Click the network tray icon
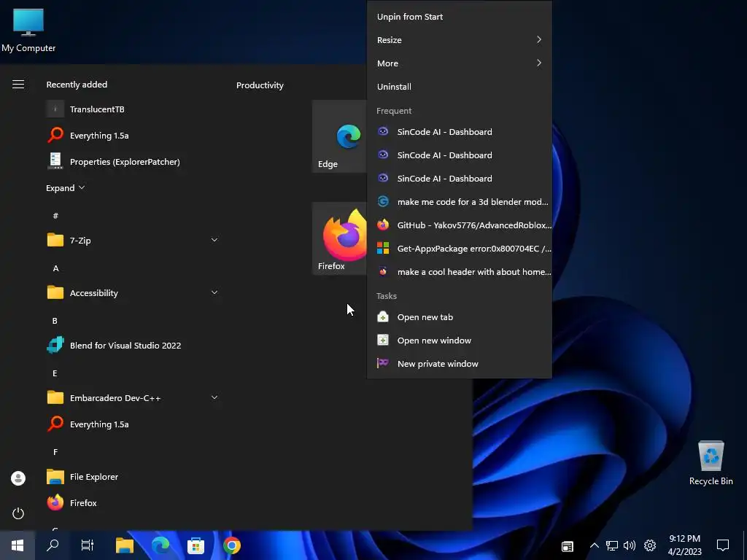Viewport: 747px width, 560px height. tap(612, 545)
